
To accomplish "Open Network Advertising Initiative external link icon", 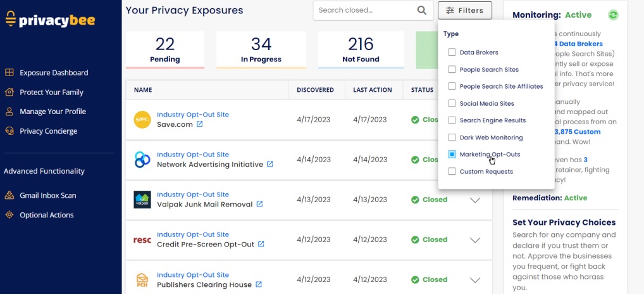I will (270, 164).
